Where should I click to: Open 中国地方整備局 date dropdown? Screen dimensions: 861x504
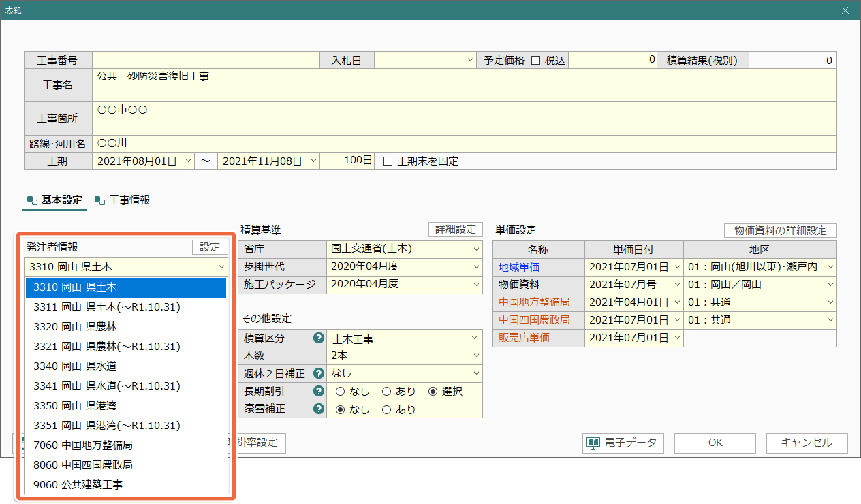677,302
